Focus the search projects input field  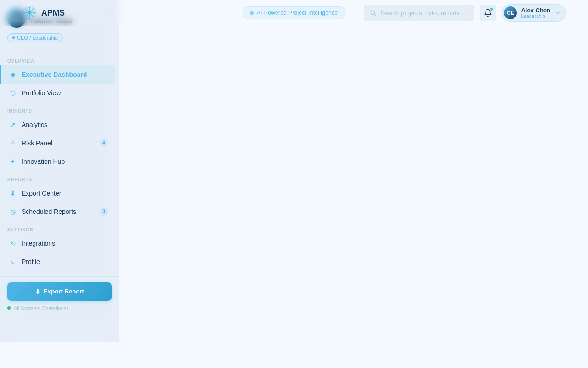click(x=422, y=13)
